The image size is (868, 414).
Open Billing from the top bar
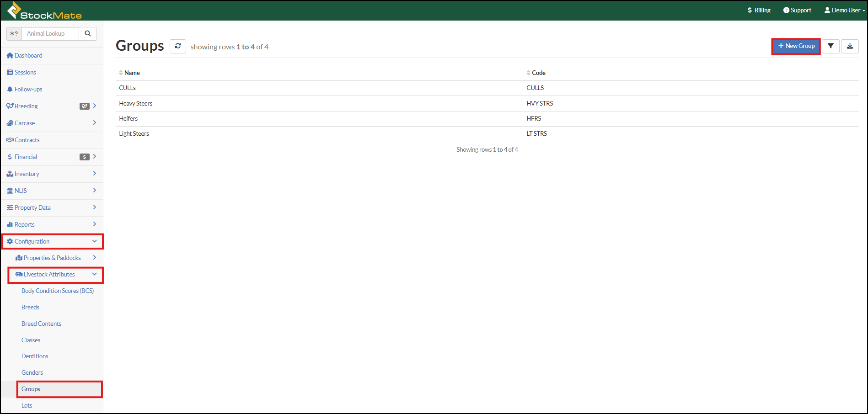coord(759,10)
